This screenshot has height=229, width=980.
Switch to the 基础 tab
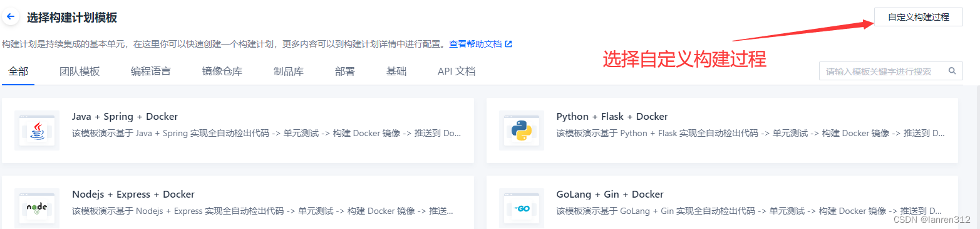pos(396,72)
